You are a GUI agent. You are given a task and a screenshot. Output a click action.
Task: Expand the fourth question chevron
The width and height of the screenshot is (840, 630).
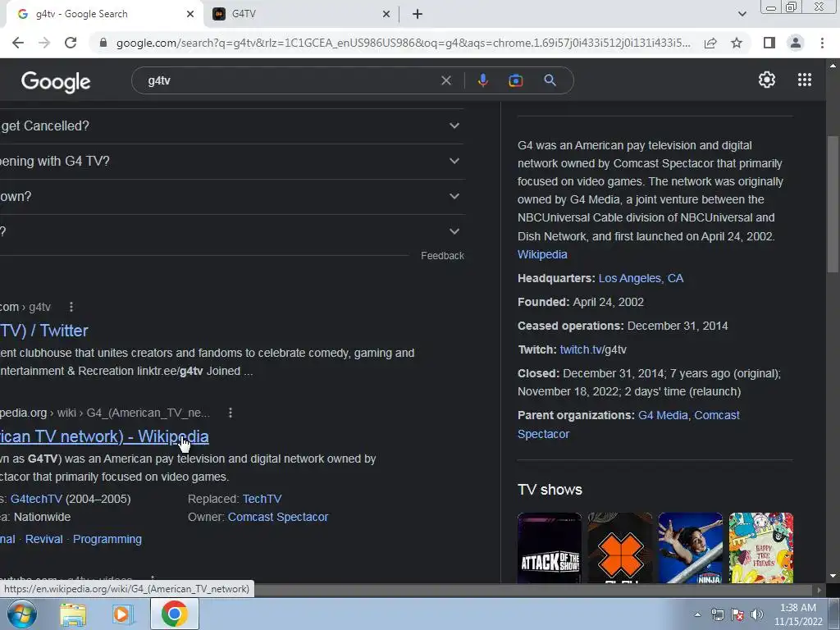tap(454, 231)
